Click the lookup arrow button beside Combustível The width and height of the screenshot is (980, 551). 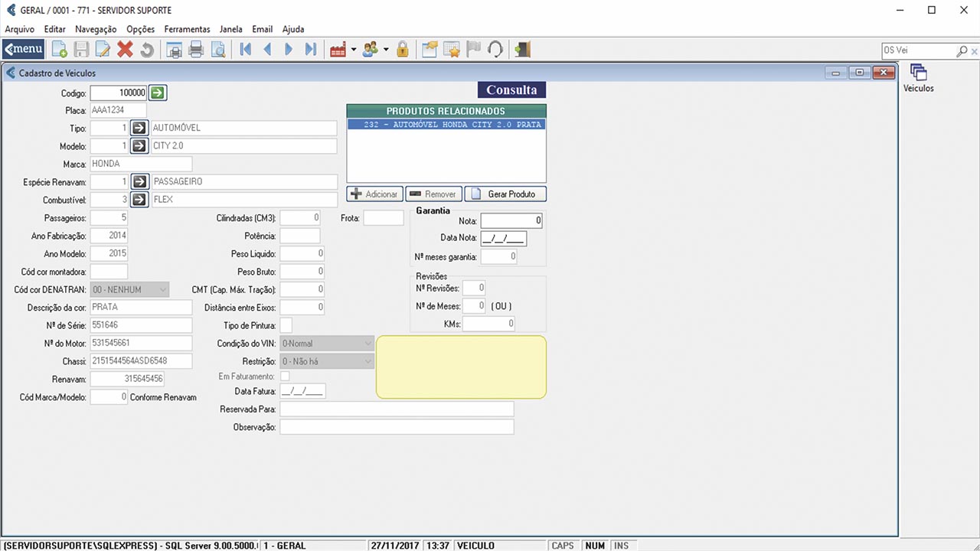(139, 200)
